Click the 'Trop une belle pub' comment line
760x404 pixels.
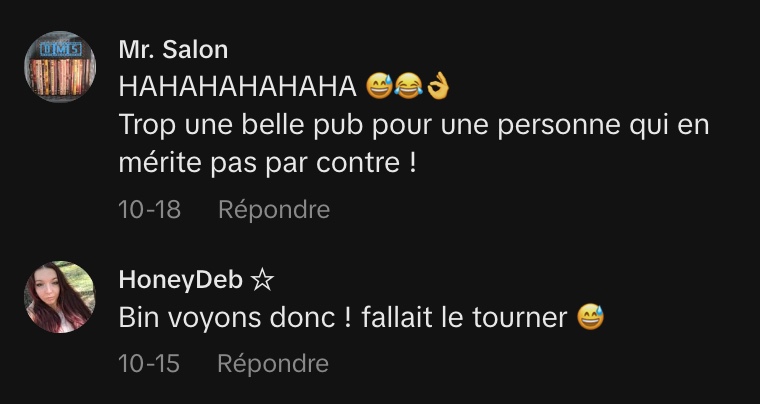[x=414, y=125]
